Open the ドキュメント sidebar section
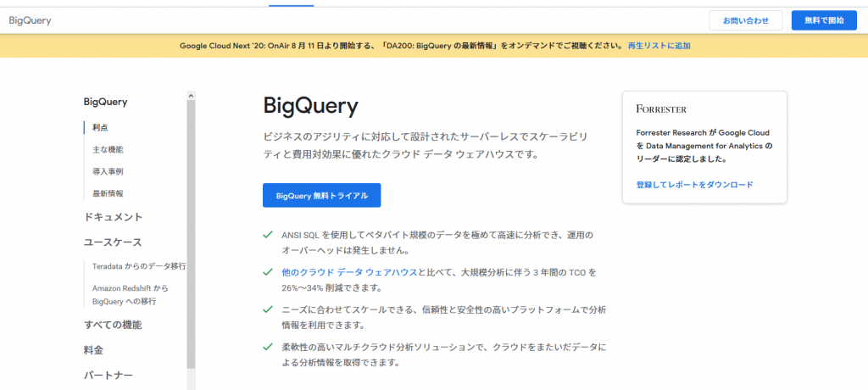The height and width of the screenshot is (390, 868). [114, 217]
